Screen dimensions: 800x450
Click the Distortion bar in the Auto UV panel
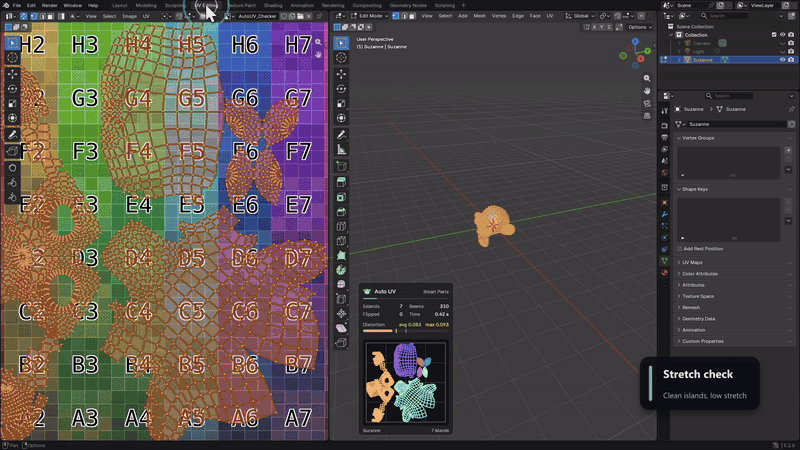click(x=406, y=331)
